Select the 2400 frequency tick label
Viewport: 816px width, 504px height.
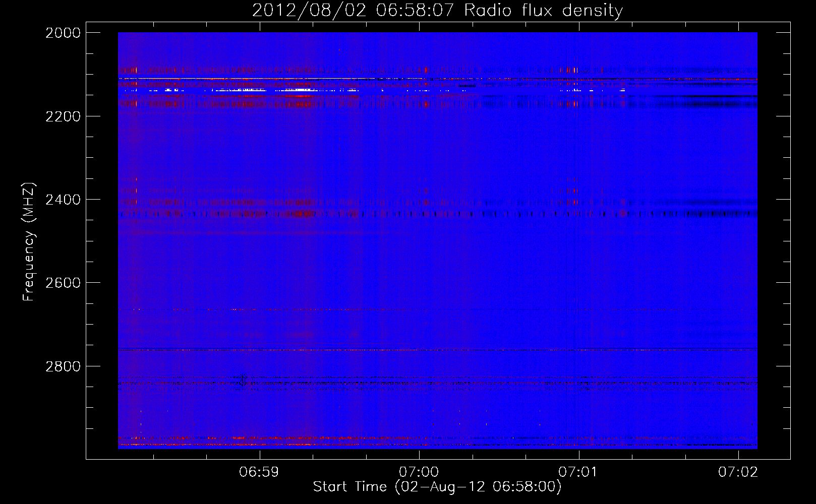pos(63,200)
